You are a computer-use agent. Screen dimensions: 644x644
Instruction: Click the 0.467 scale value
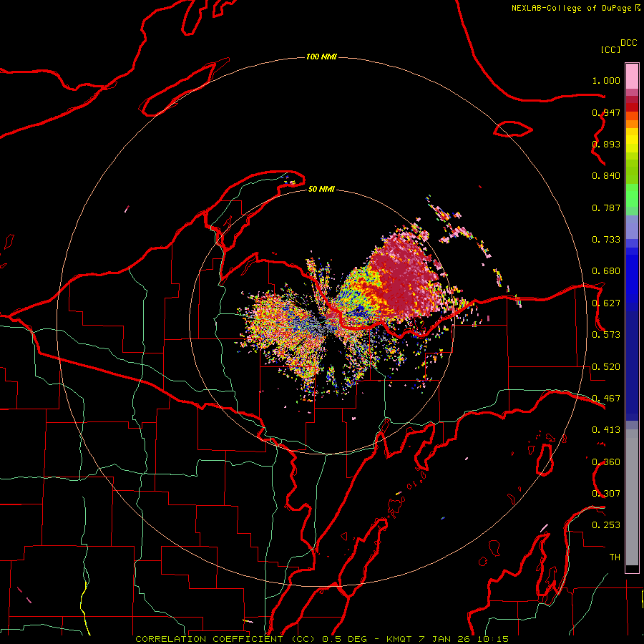coord(606,399)
